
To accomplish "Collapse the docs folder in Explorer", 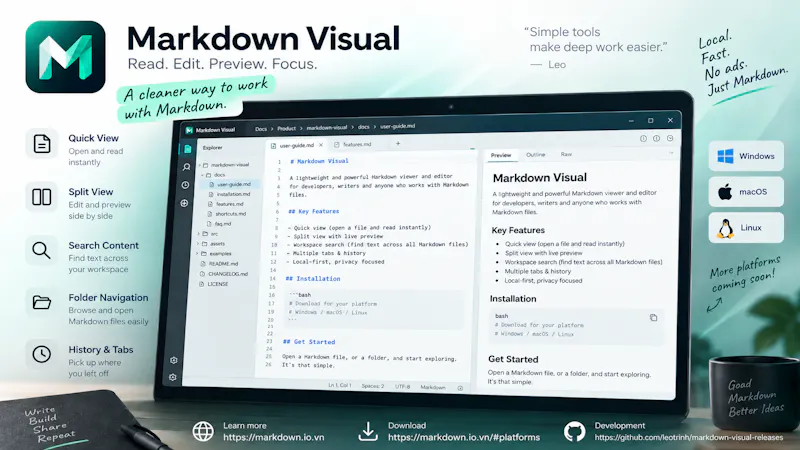I will pyautogui.click(x=203, y=174).
